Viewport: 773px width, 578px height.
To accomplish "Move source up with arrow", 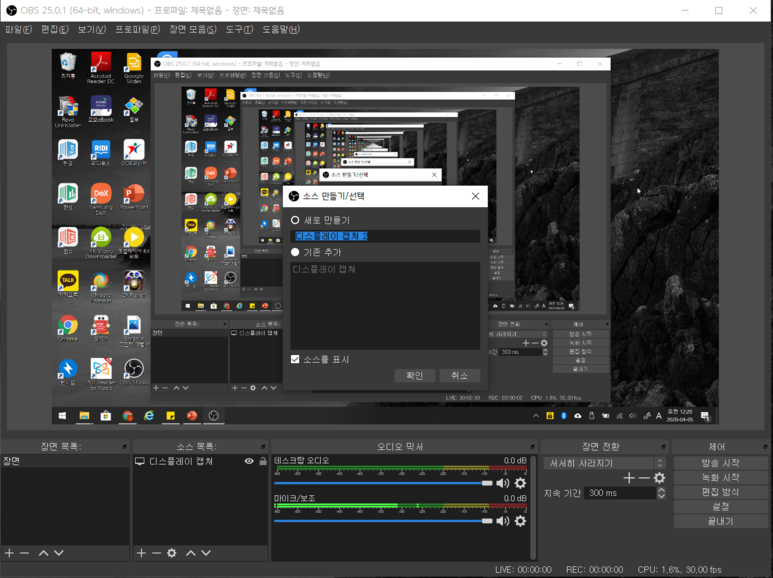I will 191,553.
